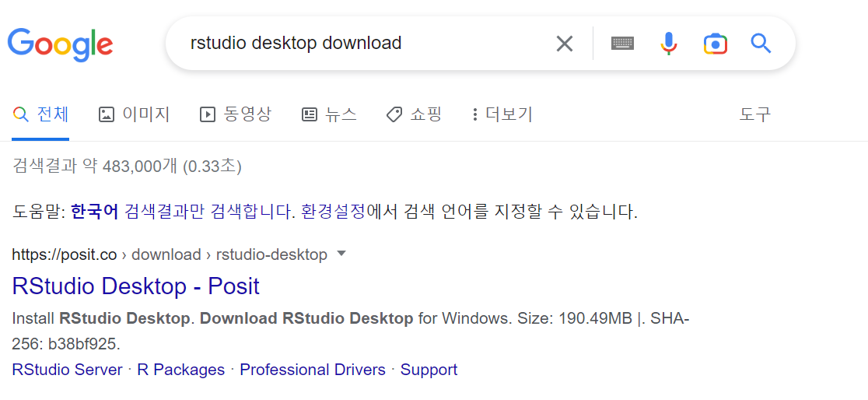
Task: Open the 더보기 more menu
Action: [x=502, y=114]
